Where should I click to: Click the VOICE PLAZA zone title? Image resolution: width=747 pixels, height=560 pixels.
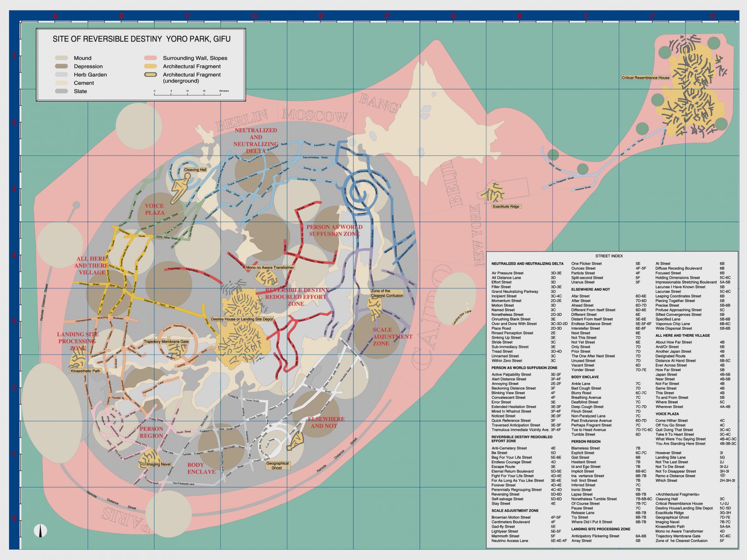pyautogui.click(x=154, y=209)
